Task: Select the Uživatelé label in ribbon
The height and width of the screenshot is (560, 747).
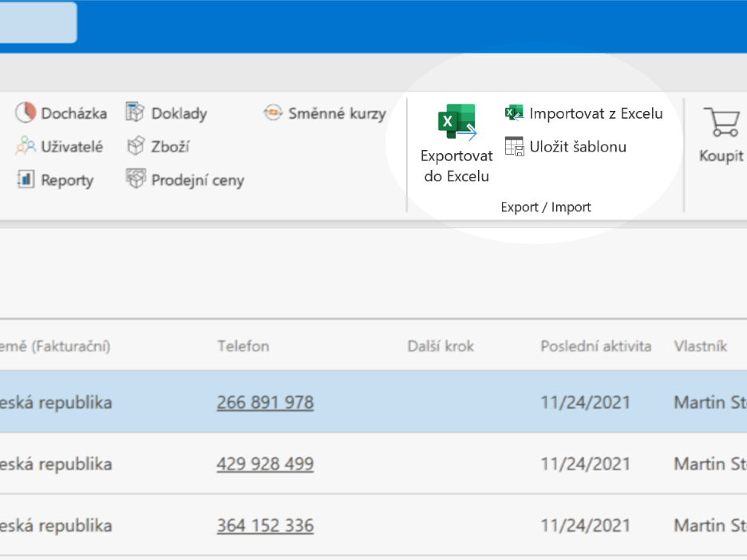Action: click(72, 147)
